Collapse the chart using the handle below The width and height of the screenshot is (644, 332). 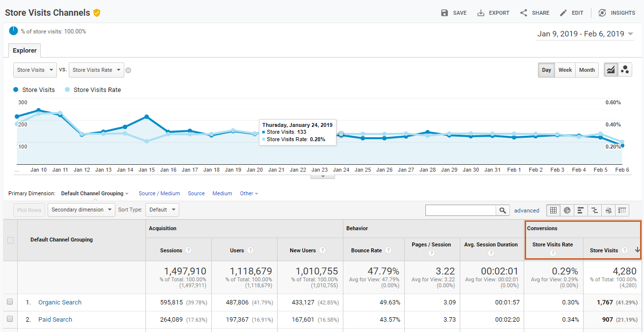(x=323, y=176)
